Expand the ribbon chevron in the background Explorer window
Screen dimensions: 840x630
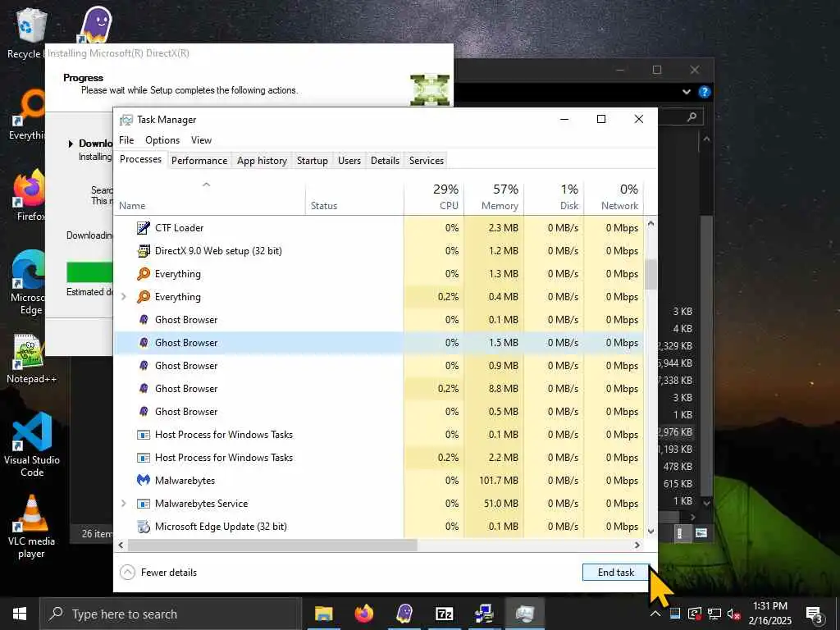pos(687,92)
